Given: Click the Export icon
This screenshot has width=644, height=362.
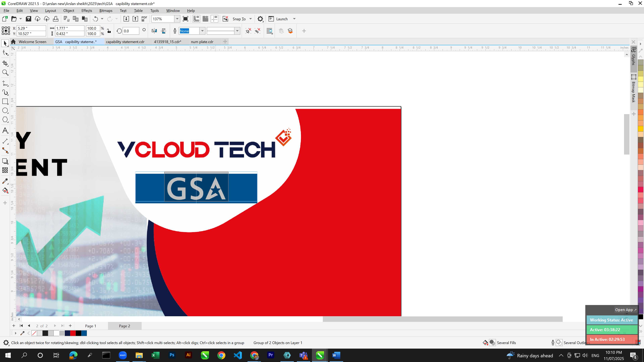Looking at the screenshot, I should click(x=135, y=19).
